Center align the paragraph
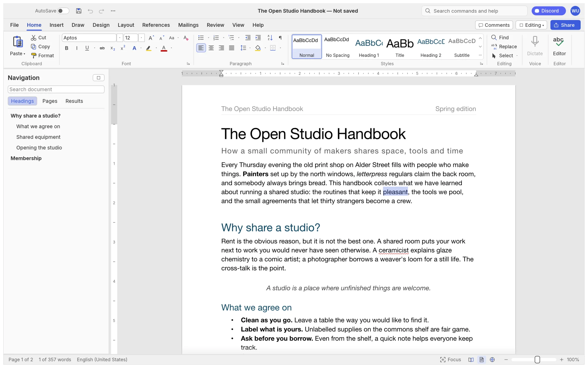The image size is (588, 368). (211, 48)
